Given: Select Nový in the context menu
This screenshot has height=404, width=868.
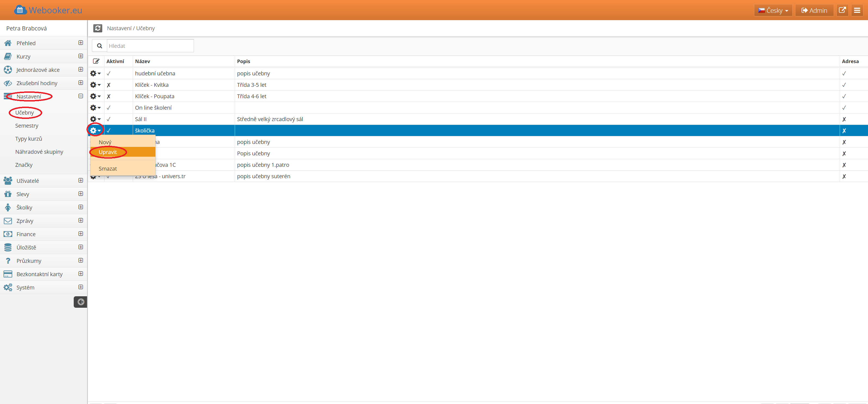Looking at the screenshot, I should pos(105,142).
